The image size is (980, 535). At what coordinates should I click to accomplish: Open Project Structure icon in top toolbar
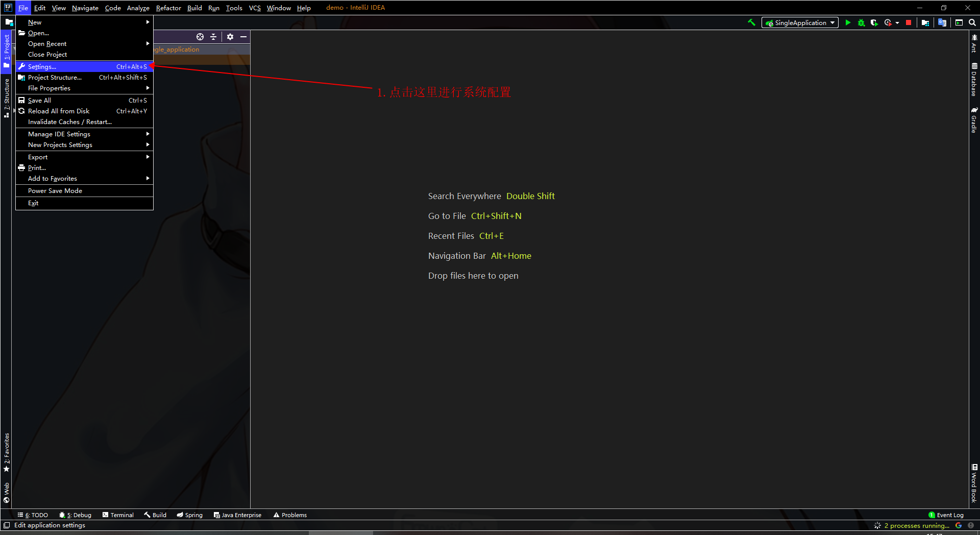tap(925, 22)
